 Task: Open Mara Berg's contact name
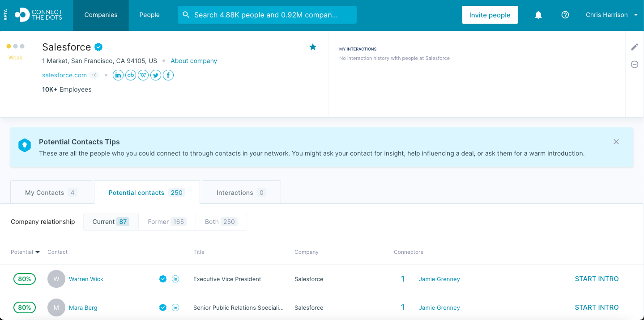click(x=83, y=307)
